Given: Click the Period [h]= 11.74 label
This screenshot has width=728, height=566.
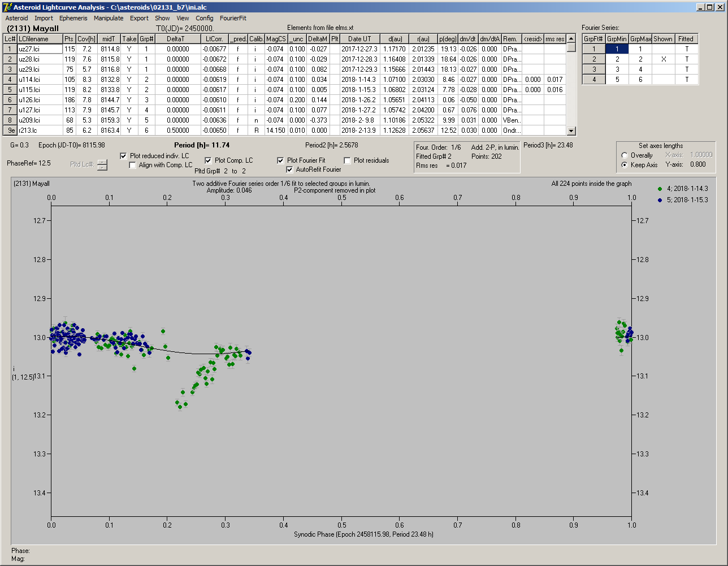Looking at the screenshot, I should pyautogui.click(x=202, y=145).
